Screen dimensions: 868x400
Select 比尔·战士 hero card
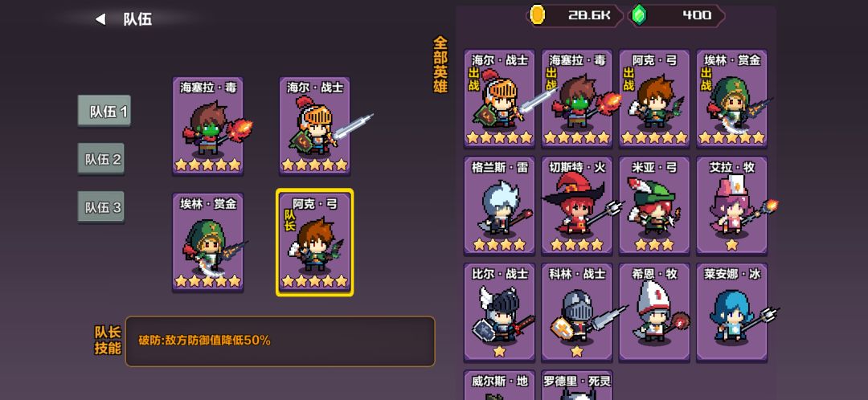pyautogui.click(x=499, y=312)
